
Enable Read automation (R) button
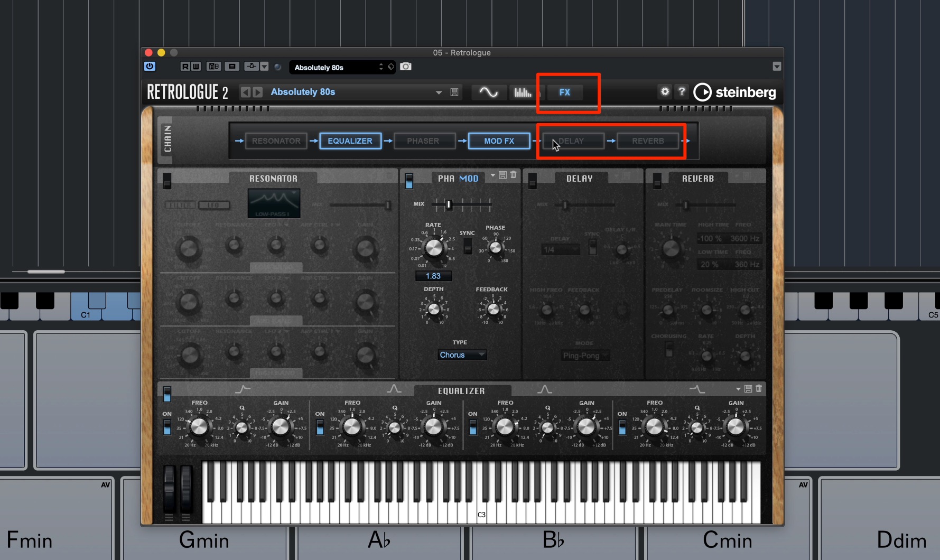tap(185, 67)
